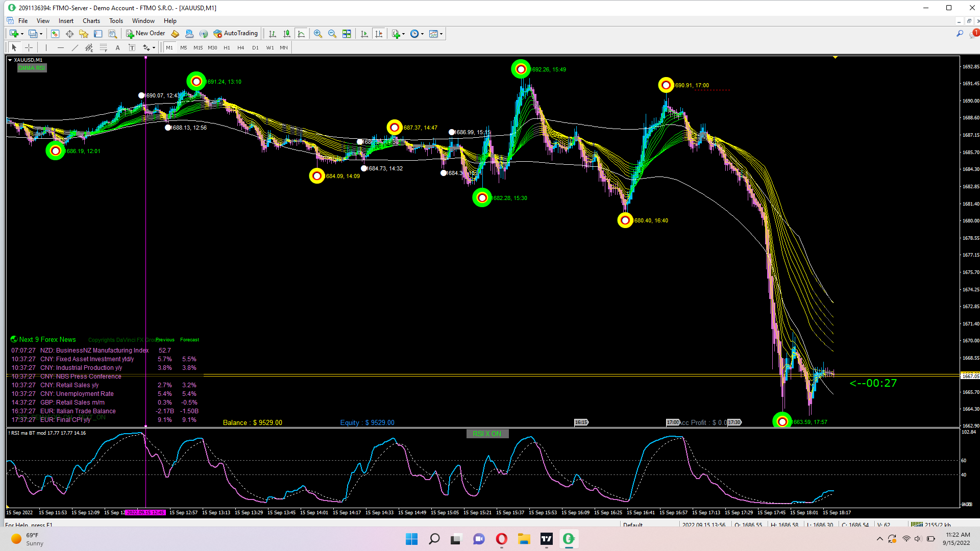
Task: Toggle the AutoTrading button
Action: click(x=236, y=34)
